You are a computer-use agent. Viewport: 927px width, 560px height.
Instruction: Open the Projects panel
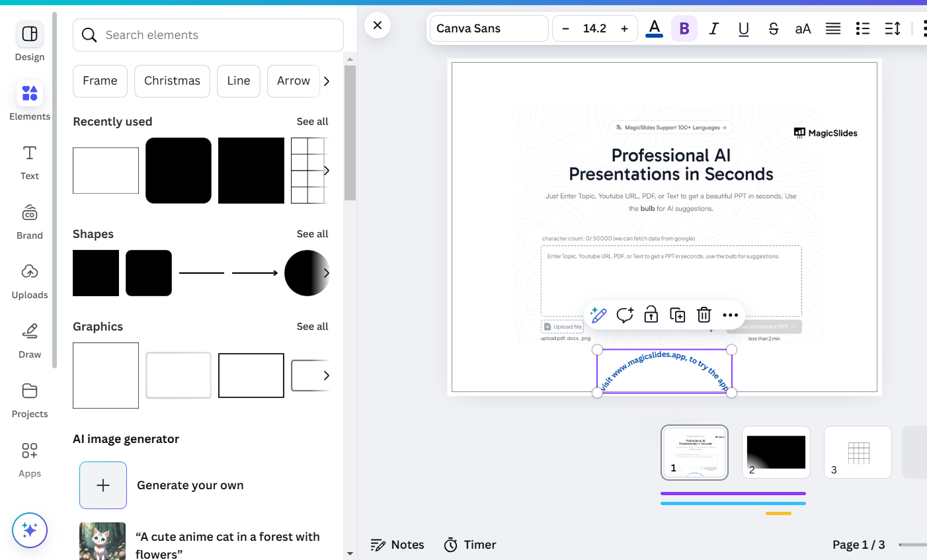tap(30, 400)
